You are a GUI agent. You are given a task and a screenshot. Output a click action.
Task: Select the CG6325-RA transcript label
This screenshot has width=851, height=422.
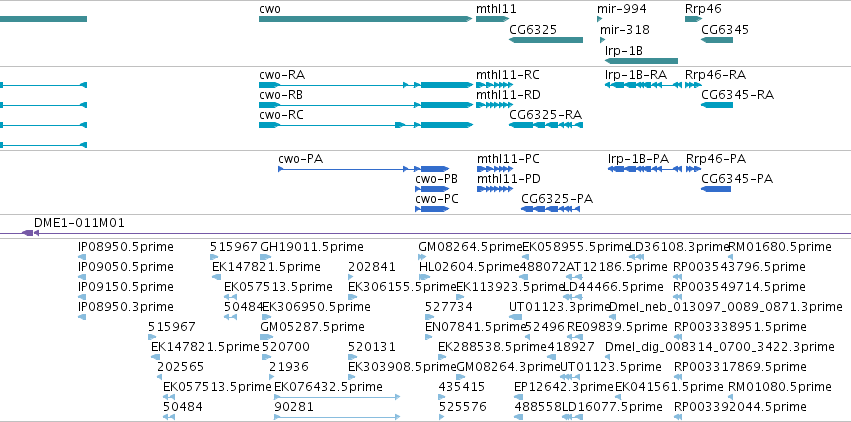[x=545, y=115]
